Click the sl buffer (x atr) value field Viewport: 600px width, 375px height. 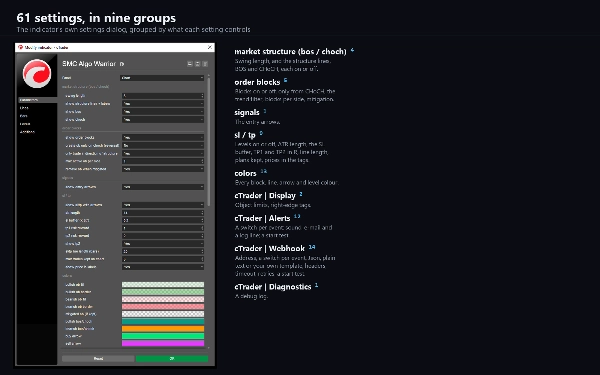coord(163,220)
